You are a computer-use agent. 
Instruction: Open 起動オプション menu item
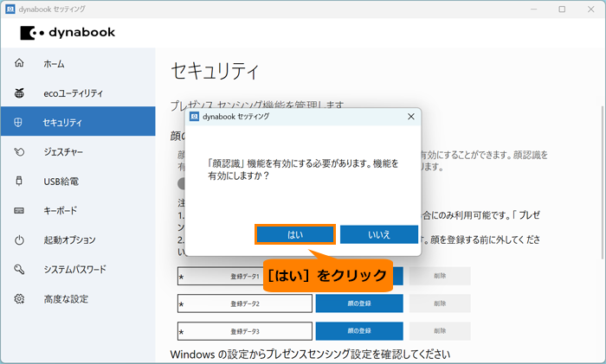click(78, 240)
